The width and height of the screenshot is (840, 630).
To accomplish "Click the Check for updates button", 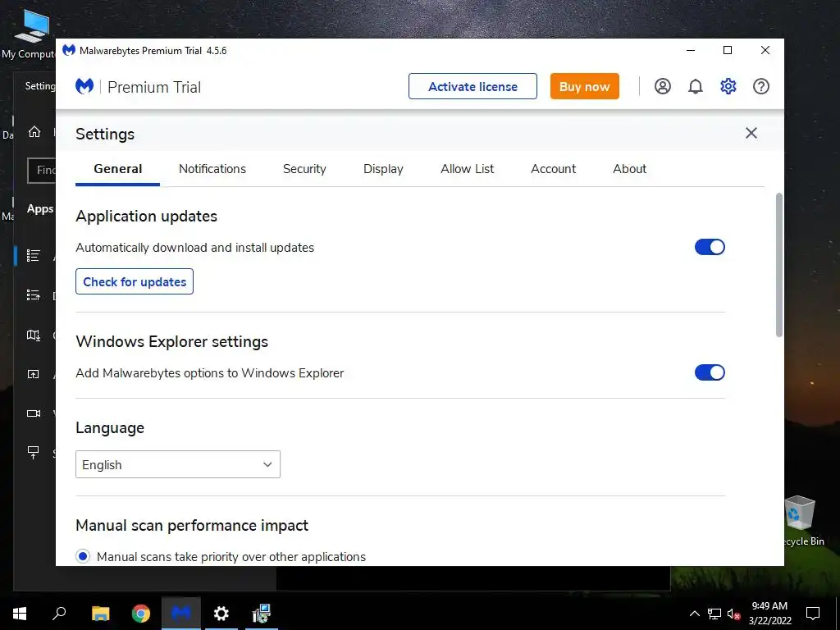I will point(135,281).
